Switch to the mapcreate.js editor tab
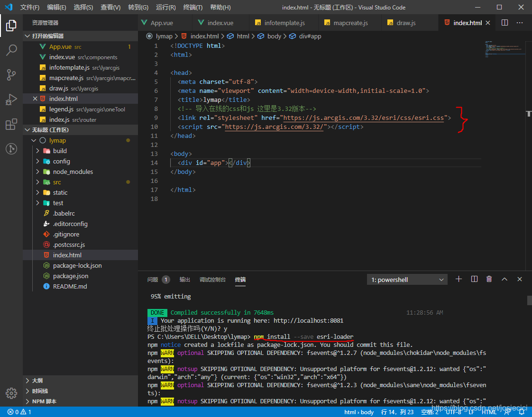The height and width of the screenshot is (417, 532). pos(350,23)
